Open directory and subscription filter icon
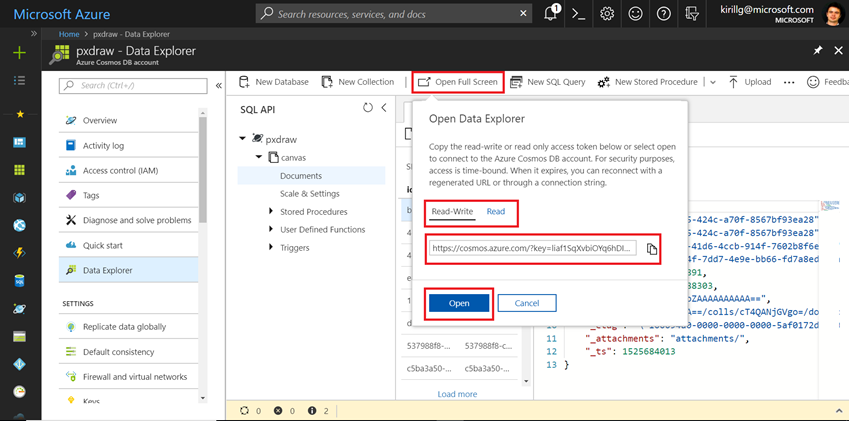849x421 pixels. pos(691,14)
